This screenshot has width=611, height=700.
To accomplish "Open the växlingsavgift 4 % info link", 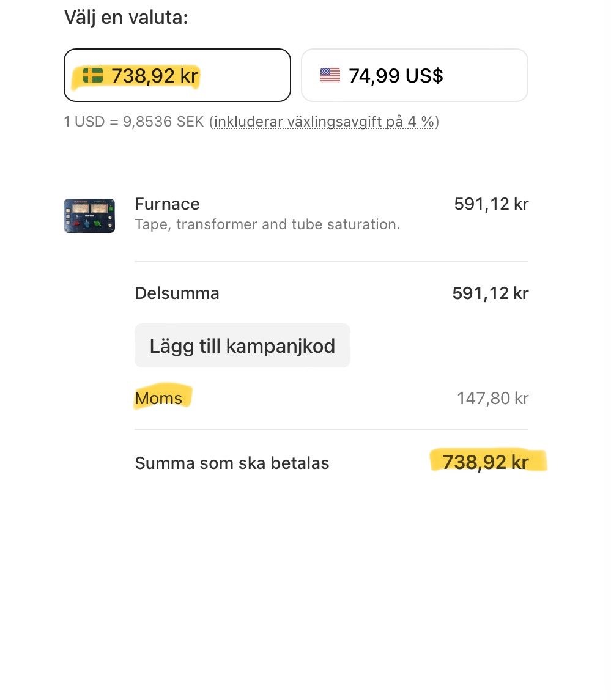I will pos(324,122).
